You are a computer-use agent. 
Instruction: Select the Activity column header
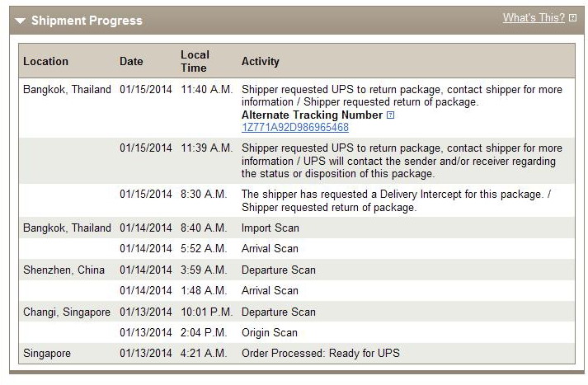click(x=261, y=61)
